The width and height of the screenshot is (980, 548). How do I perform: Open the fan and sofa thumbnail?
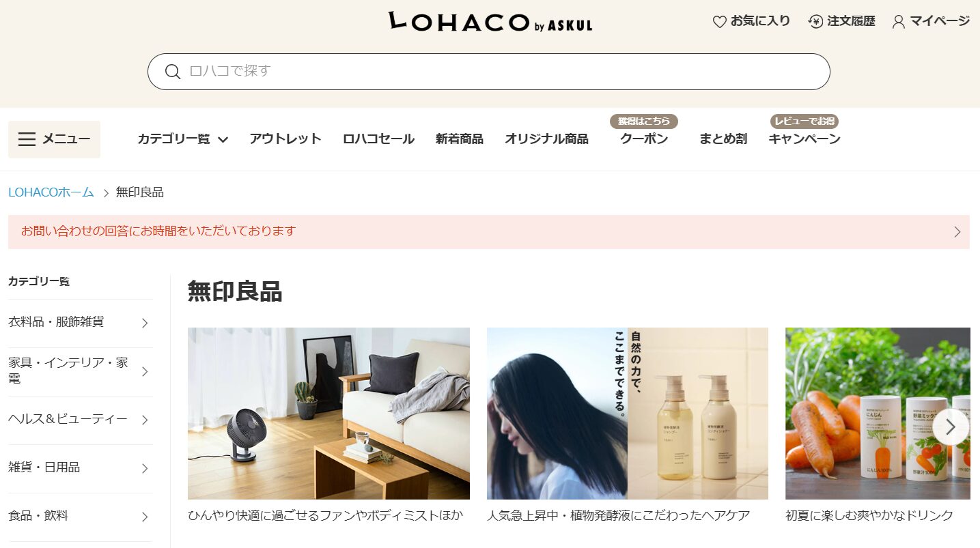328,414
